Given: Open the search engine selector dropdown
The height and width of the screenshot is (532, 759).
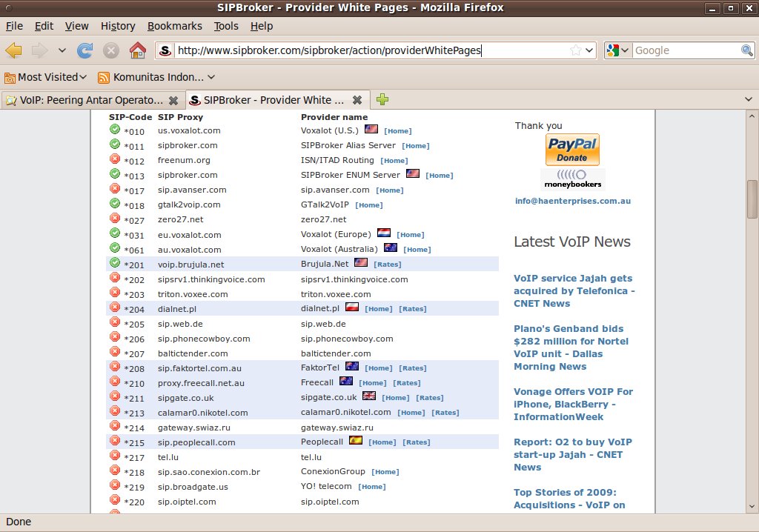Looking at the screenshot, I should [x=617, y=50].
